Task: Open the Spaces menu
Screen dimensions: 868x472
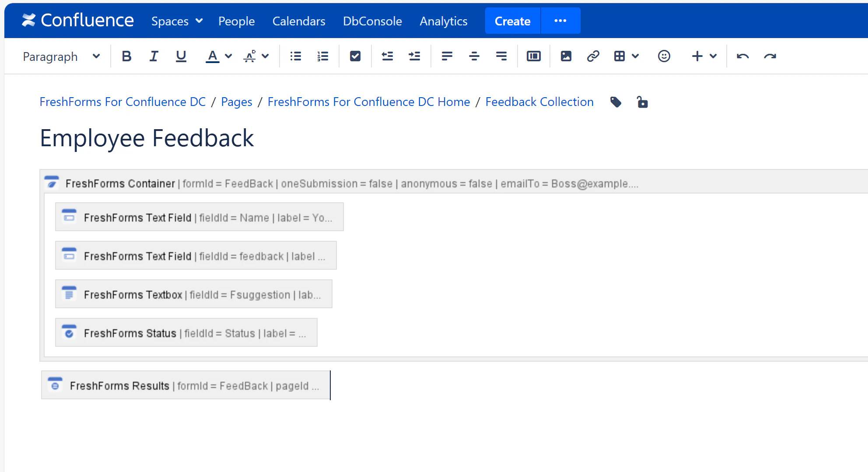Action: coord(177,21)
